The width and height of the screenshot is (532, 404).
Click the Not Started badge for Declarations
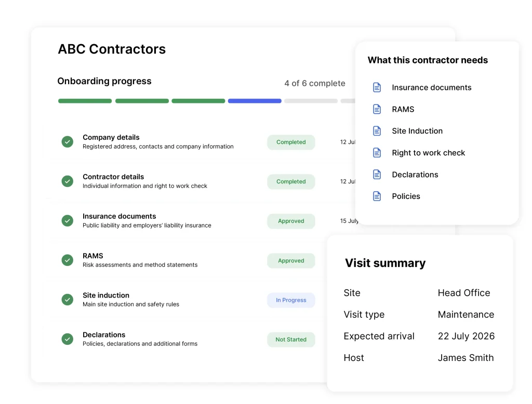[291, 340]
